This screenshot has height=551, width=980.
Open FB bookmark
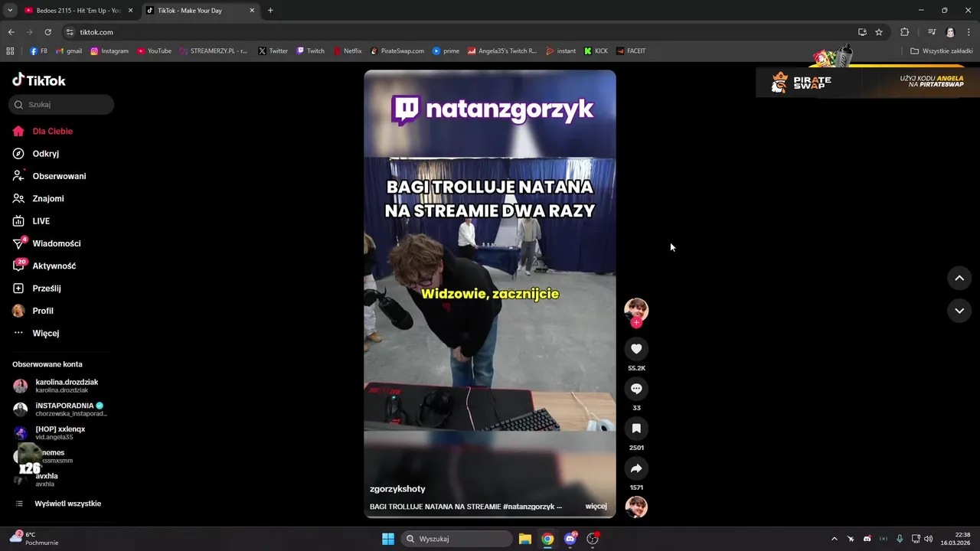pyautogui.click(x=38, y=51)
